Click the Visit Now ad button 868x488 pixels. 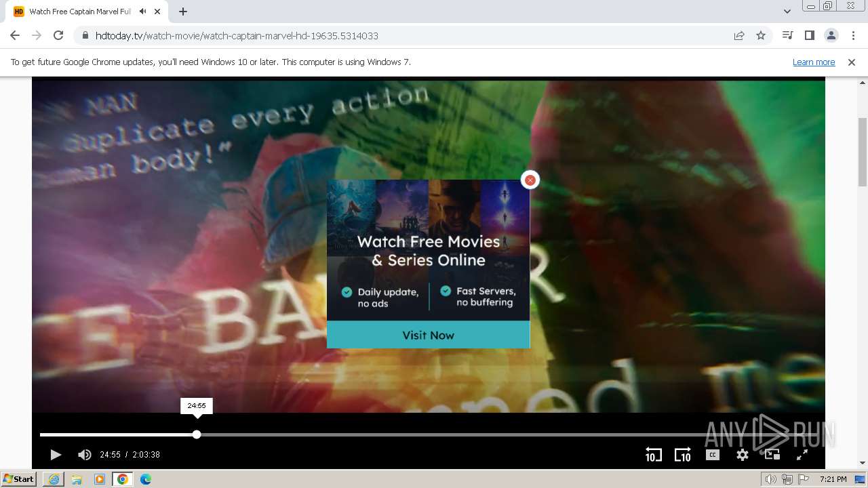(x=428, y=335)
